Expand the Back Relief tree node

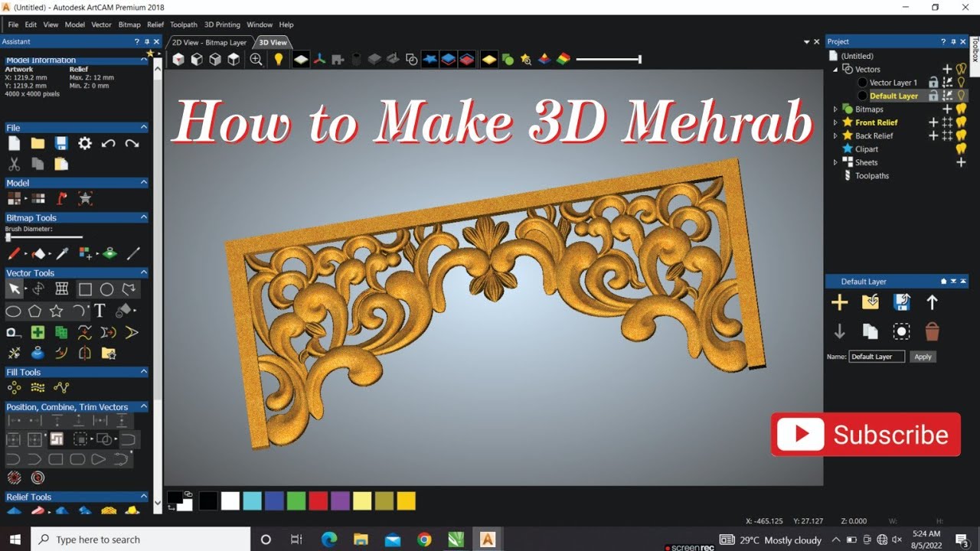click(x=835, y=135)
